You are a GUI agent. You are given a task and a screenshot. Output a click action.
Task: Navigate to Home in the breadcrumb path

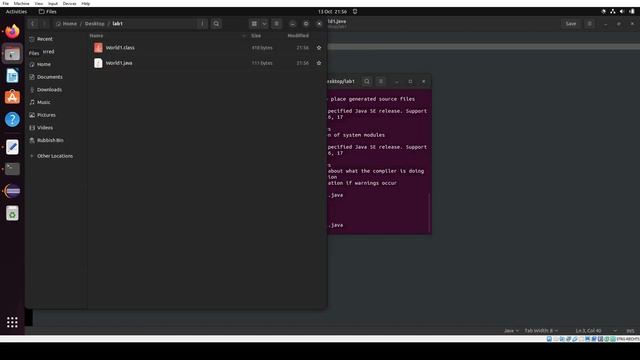click(x=66, y=24)
